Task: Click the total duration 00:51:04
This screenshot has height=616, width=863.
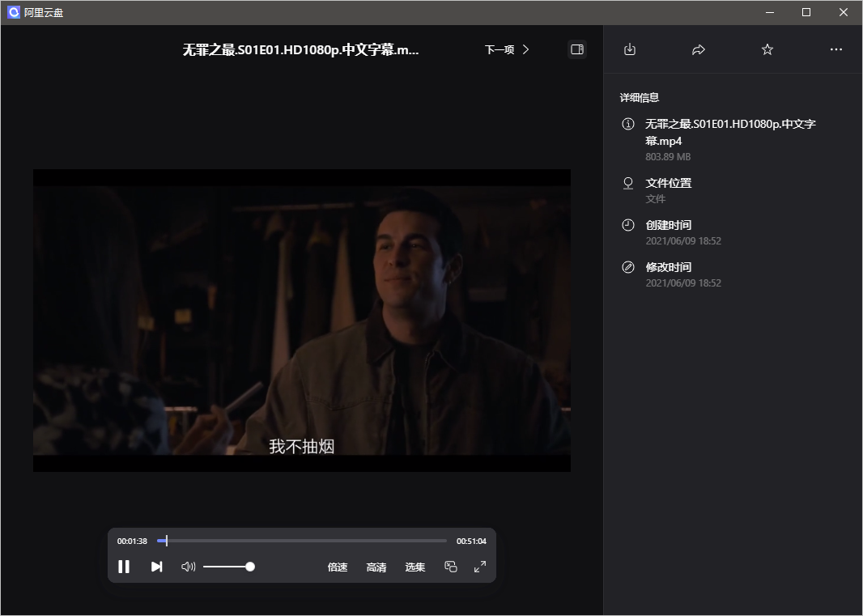Action: point(471,542)
